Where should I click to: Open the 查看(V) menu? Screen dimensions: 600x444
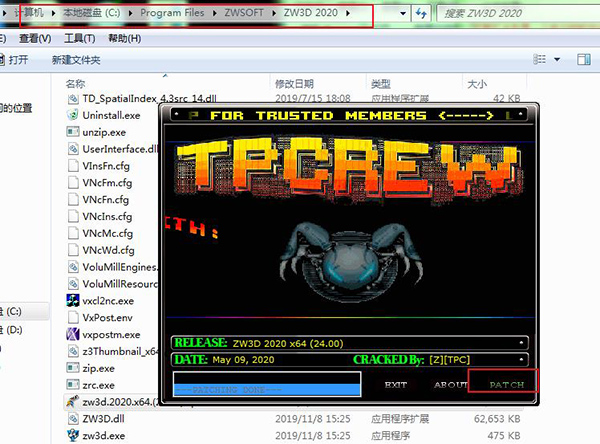(x=35, y=38)
